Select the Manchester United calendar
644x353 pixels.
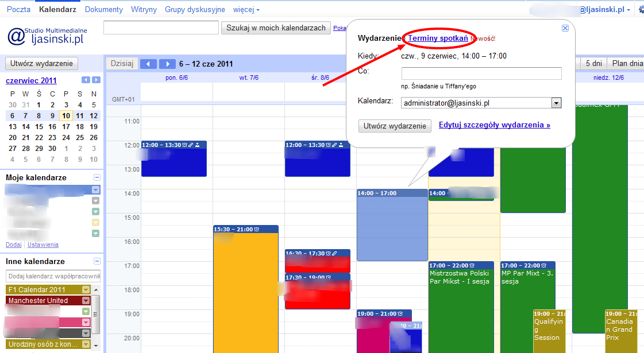pyautogui.click(x=38, y=300)
